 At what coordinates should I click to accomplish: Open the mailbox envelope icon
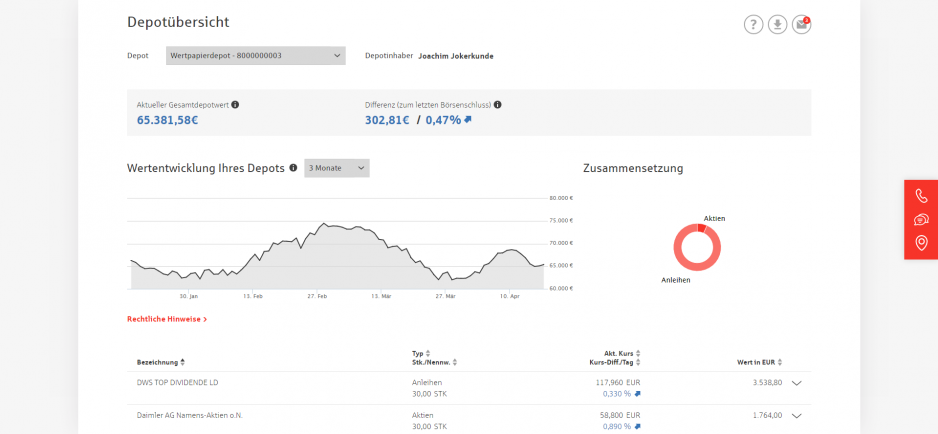pyautogui.click(x=801, y=25)
